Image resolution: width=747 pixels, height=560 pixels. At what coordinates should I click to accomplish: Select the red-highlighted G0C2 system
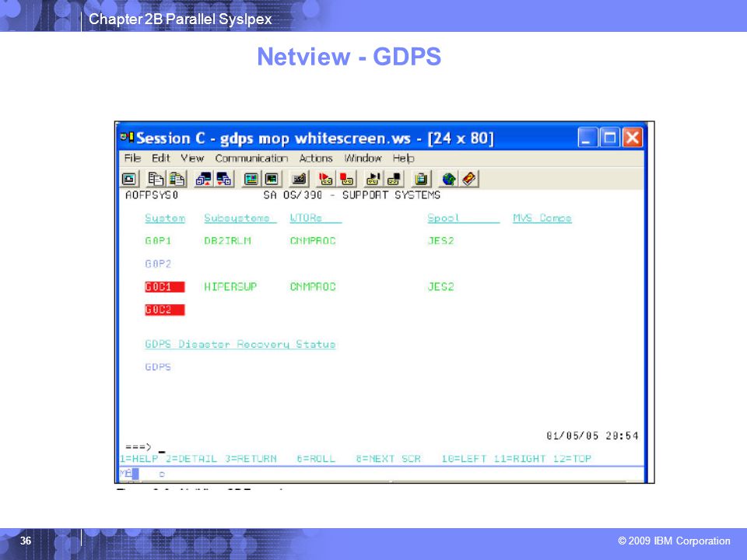pyautogui.click(x=164, y=310)
